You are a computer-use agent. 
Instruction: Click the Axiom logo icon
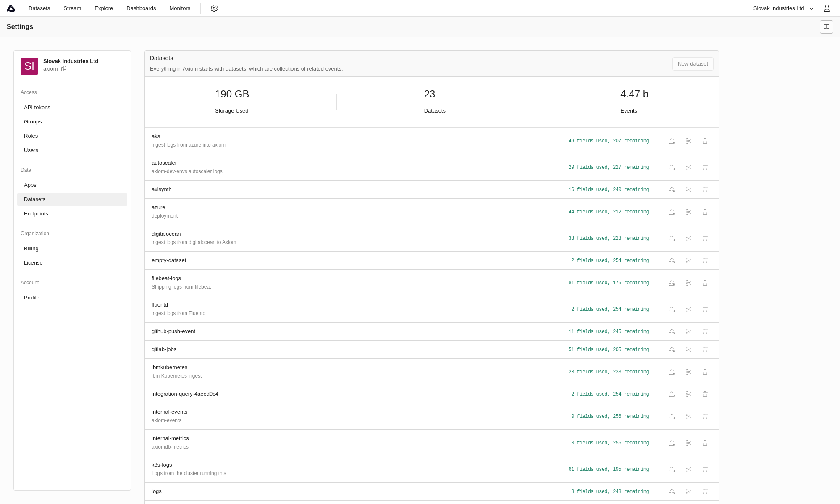point(11,8)
